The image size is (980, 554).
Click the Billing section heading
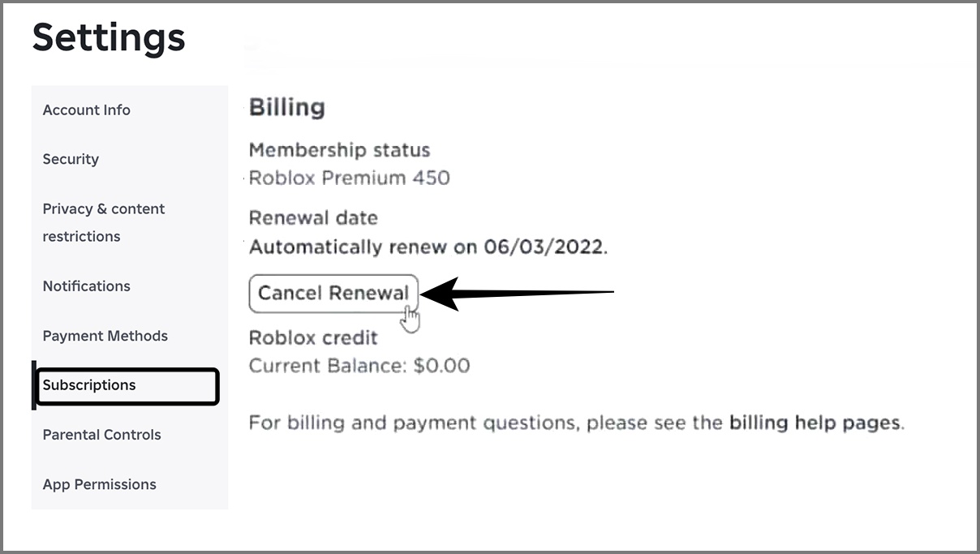pos(287,106)
